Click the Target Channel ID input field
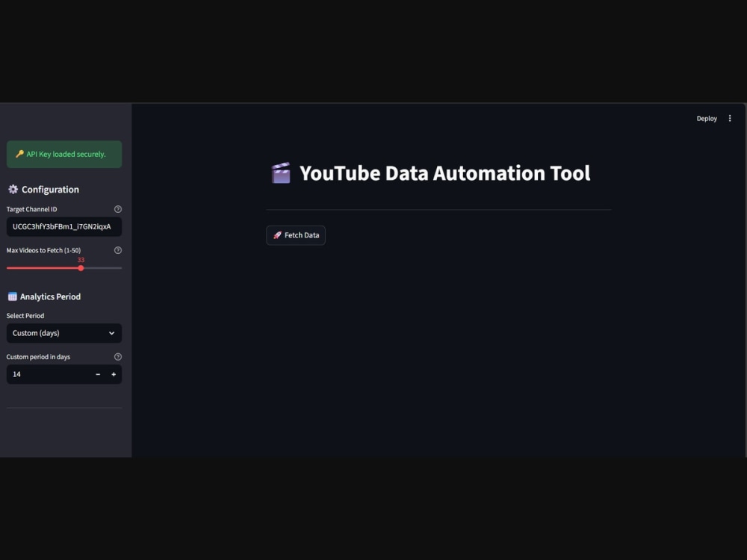The image size is (747, 560). coord(63,227)
